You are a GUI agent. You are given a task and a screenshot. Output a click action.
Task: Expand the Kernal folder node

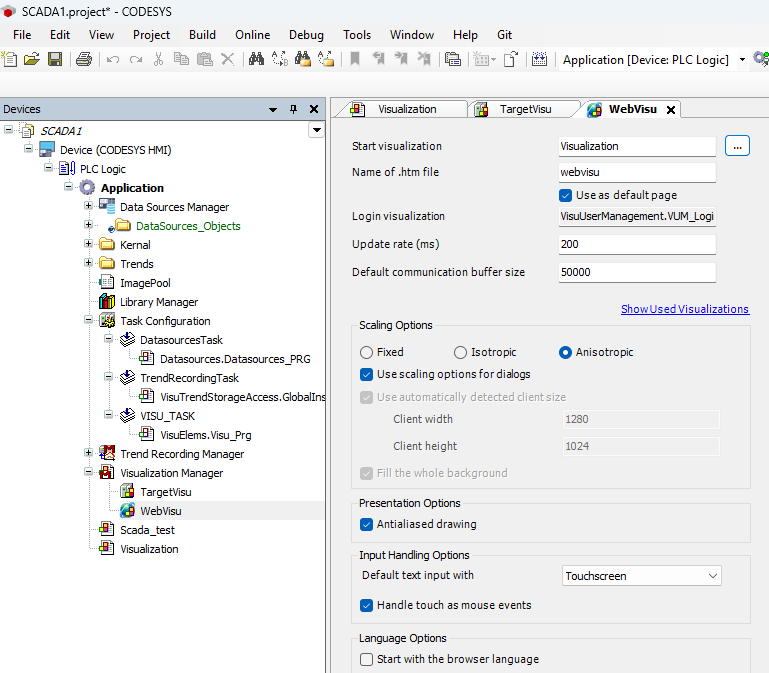click(x=88, y=244)
